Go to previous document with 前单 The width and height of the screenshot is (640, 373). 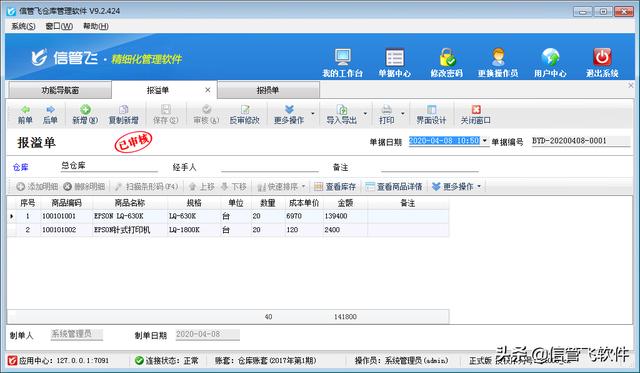coord(25,115)
